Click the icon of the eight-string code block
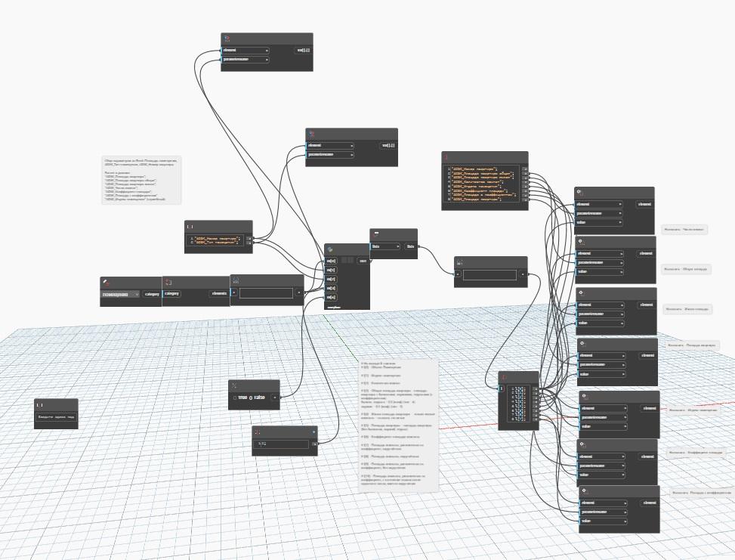 point(446,156)
